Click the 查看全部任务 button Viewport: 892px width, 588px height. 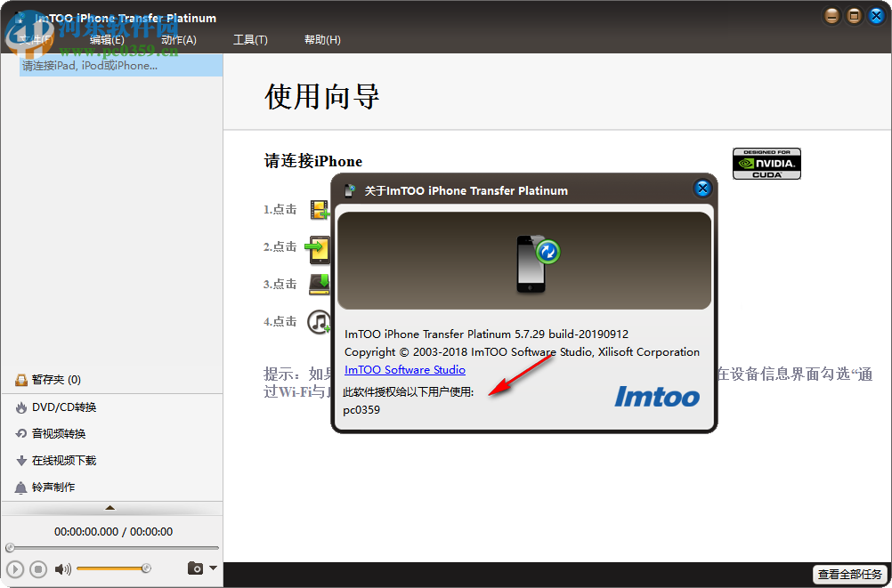coord(848,575)
